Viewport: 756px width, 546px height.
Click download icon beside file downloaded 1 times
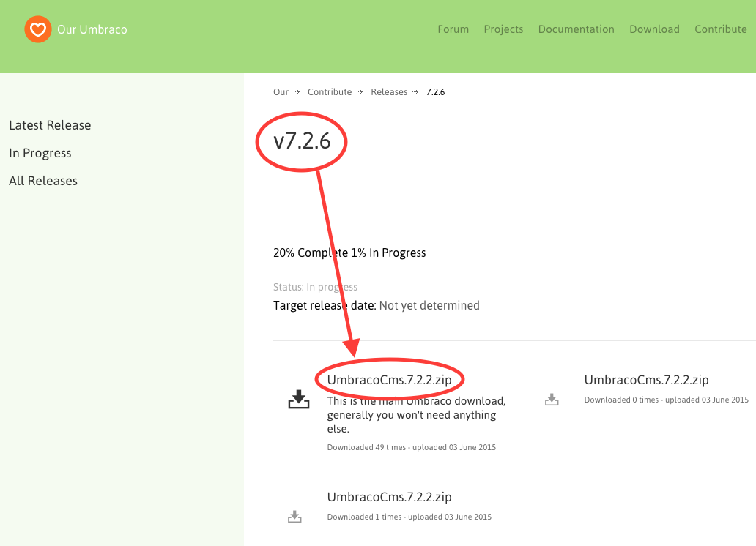(294, 517)
